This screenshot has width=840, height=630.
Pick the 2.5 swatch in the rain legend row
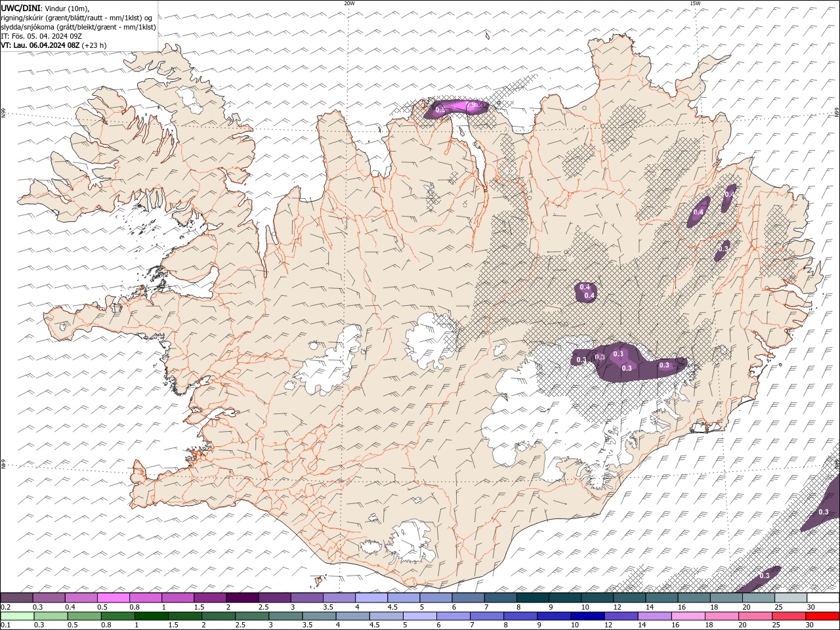pos(252,616)
